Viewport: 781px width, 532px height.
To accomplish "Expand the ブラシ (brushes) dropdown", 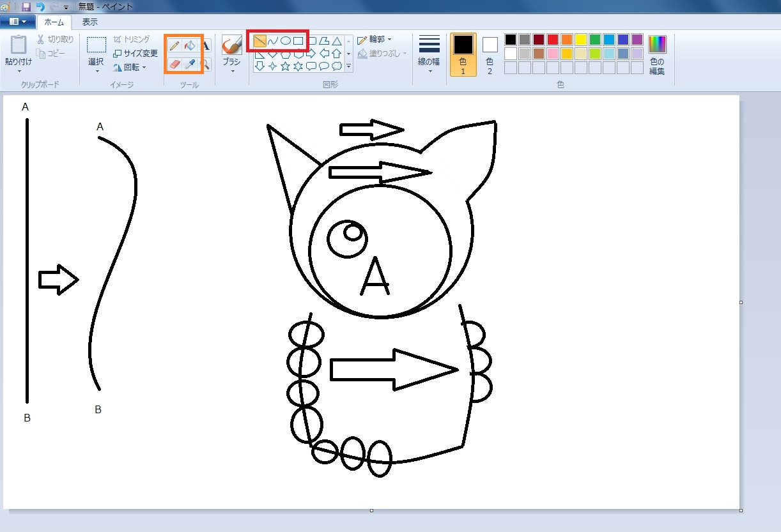I will [x=231, y=63].
